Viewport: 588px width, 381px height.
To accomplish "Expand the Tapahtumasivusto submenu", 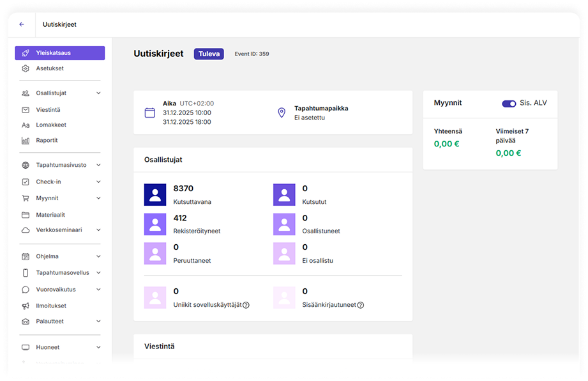I will [98, 165].
